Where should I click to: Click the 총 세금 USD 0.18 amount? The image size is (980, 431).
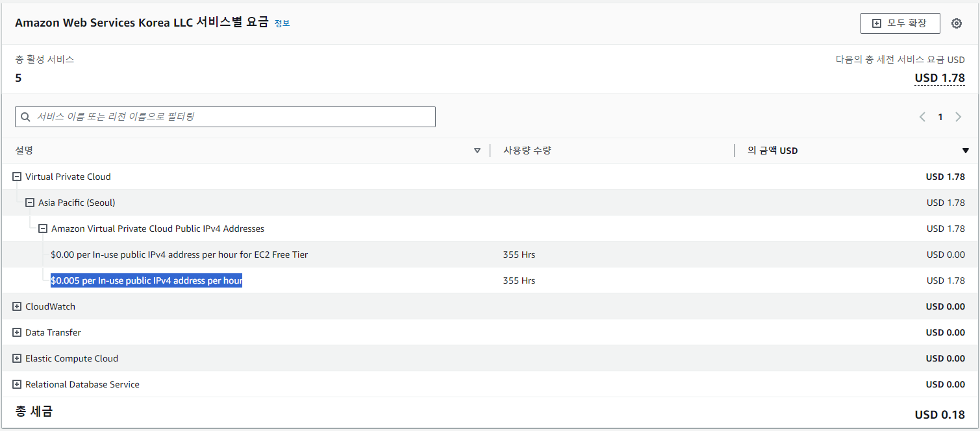[x=940, y=415]
